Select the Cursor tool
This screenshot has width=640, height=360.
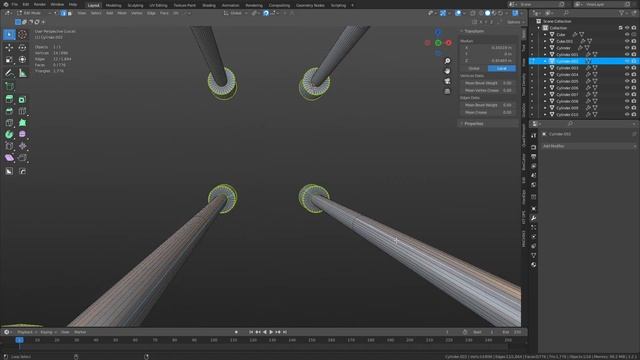click(x=22, y=35)
